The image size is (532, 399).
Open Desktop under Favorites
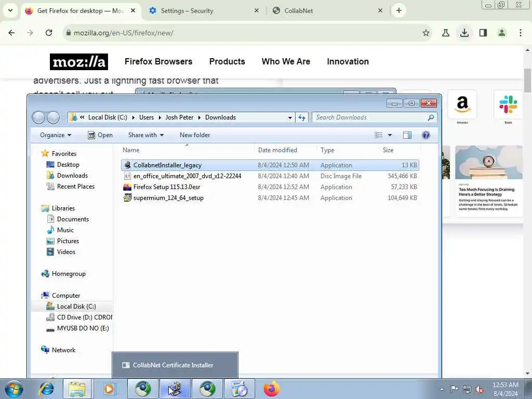68,165
